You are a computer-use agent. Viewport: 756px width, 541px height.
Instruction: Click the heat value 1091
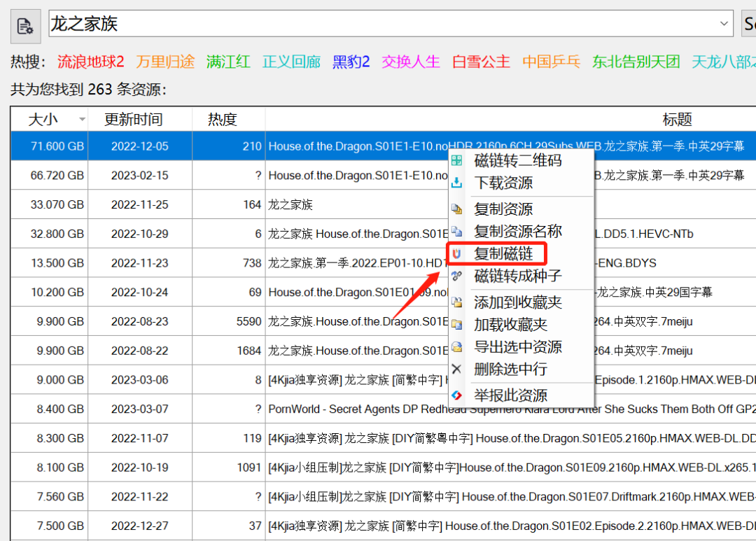click(248, 468)
